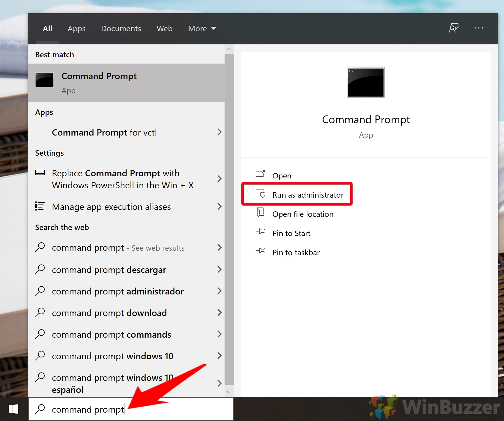The width and height of the screenshot is (504, 421).
Task: Open the More dropdown
Action: point(202,28)
